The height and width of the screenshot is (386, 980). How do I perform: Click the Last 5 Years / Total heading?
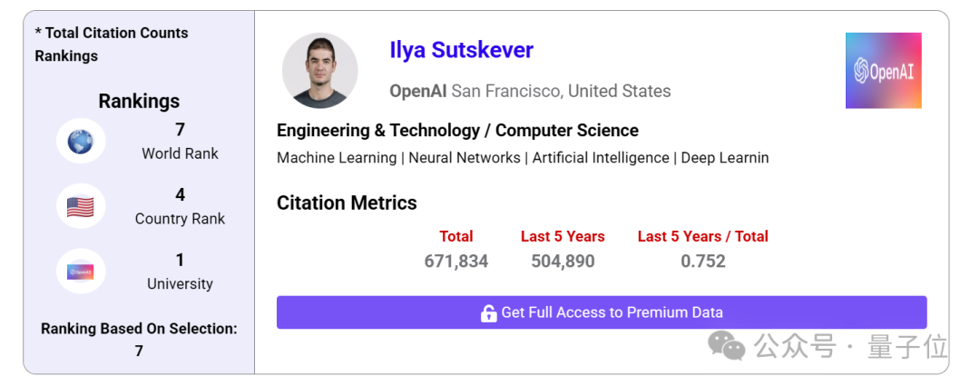point(703,236)
